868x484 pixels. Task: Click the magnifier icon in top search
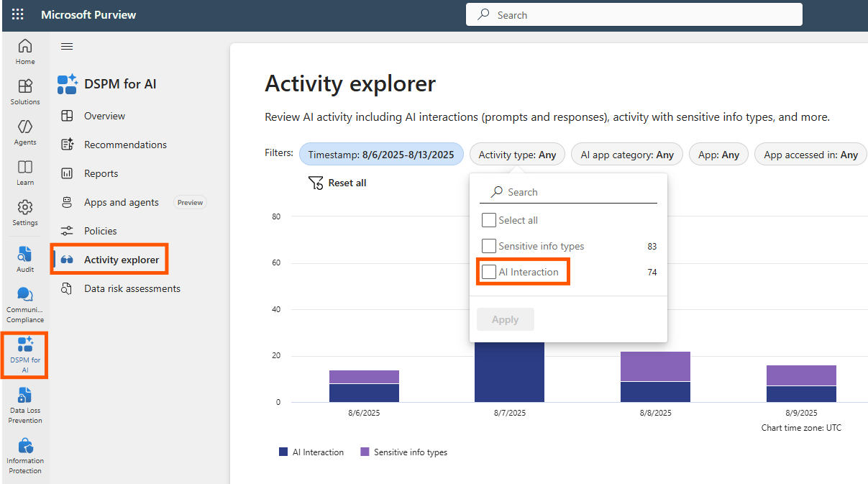tap(484, 14)
